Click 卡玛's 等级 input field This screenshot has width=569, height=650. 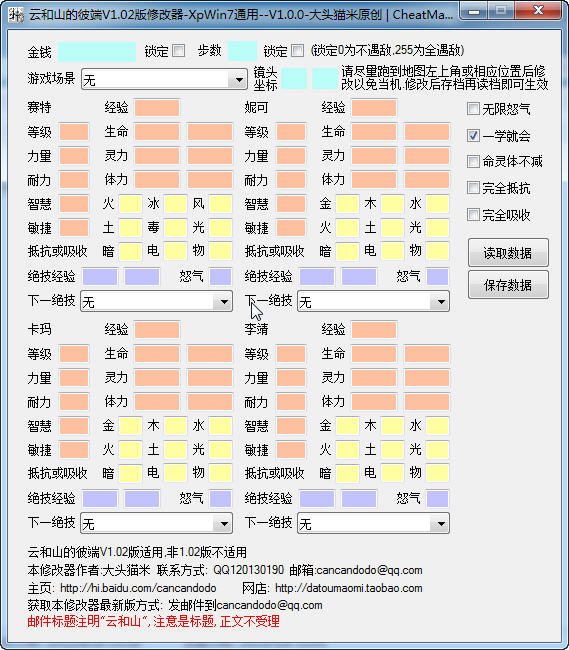click(x=74, y=354)
